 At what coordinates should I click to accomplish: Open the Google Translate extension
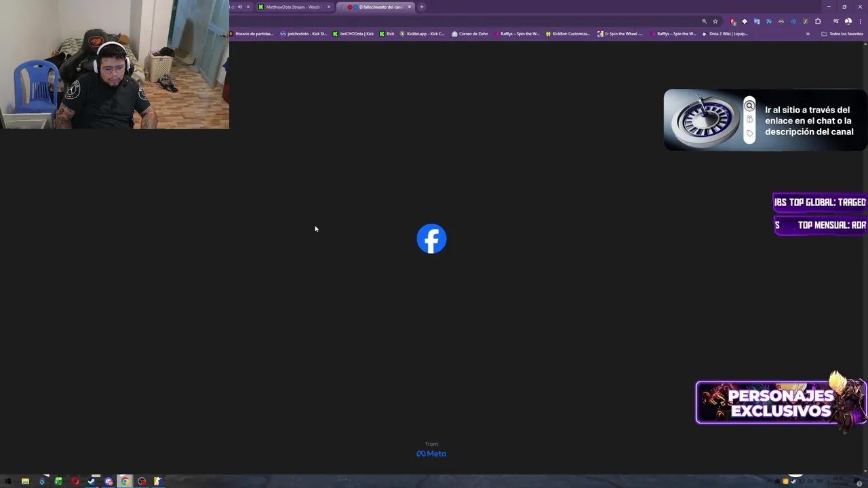pos(757,21)
